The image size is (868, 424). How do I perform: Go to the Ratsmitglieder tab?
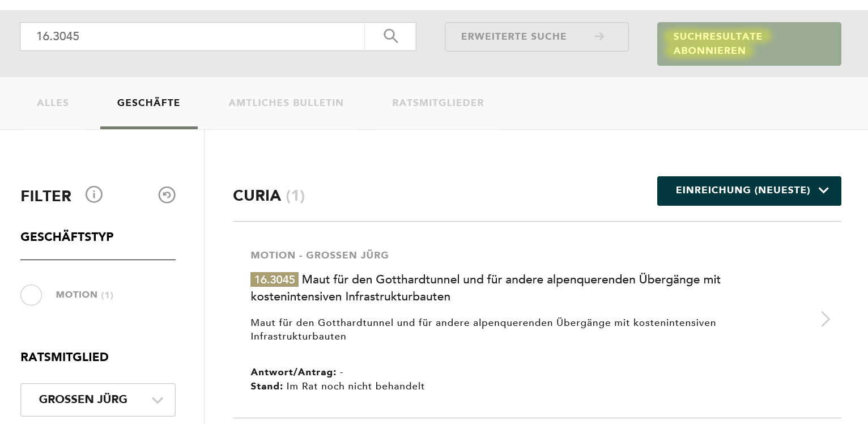tap(438, 103)
